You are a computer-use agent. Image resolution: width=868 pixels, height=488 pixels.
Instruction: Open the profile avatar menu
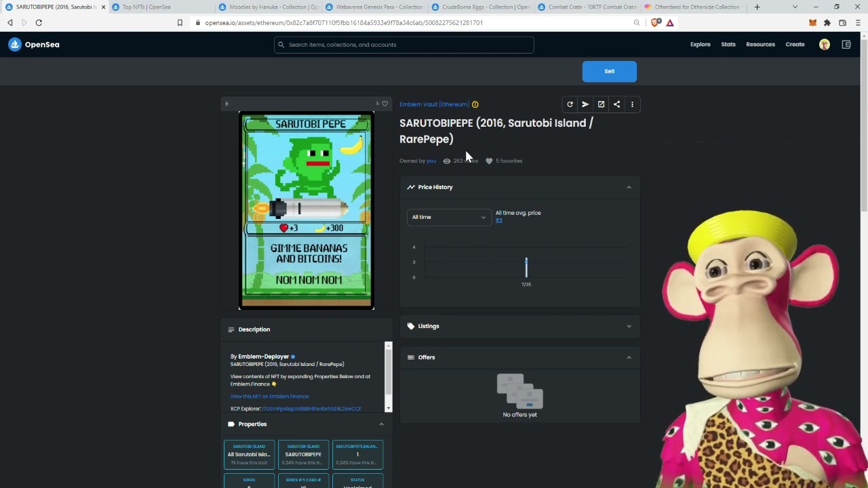click(825, 45)
